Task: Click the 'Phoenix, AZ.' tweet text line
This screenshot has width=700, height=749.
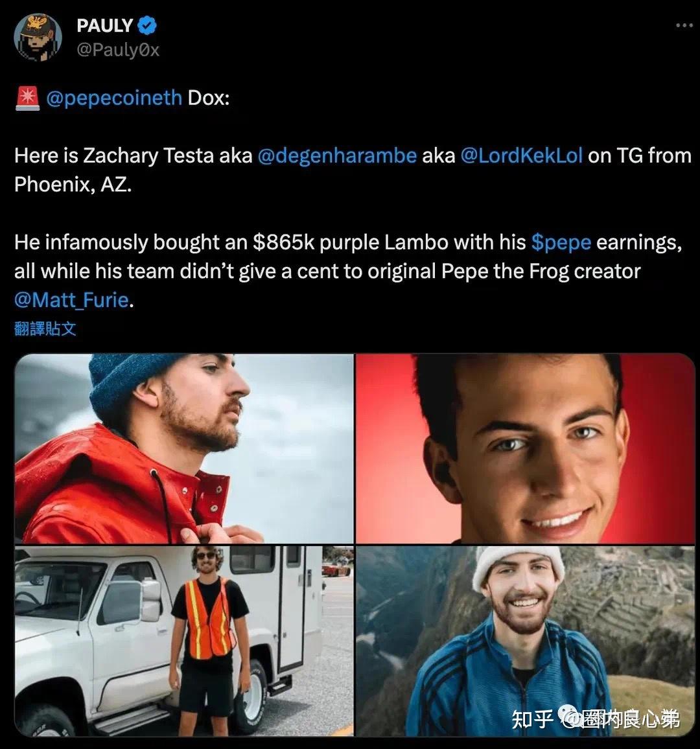Action: tap(73, 185)
